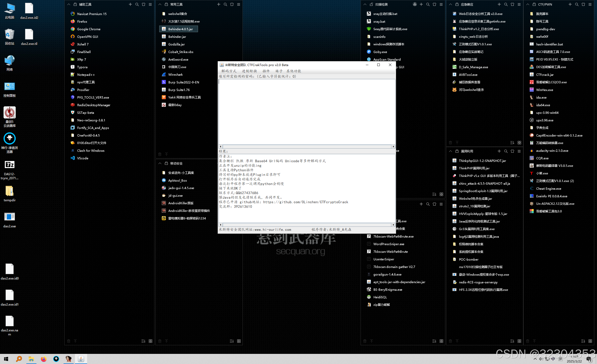Collapse the CTF/PWN panel

point(528,4)
